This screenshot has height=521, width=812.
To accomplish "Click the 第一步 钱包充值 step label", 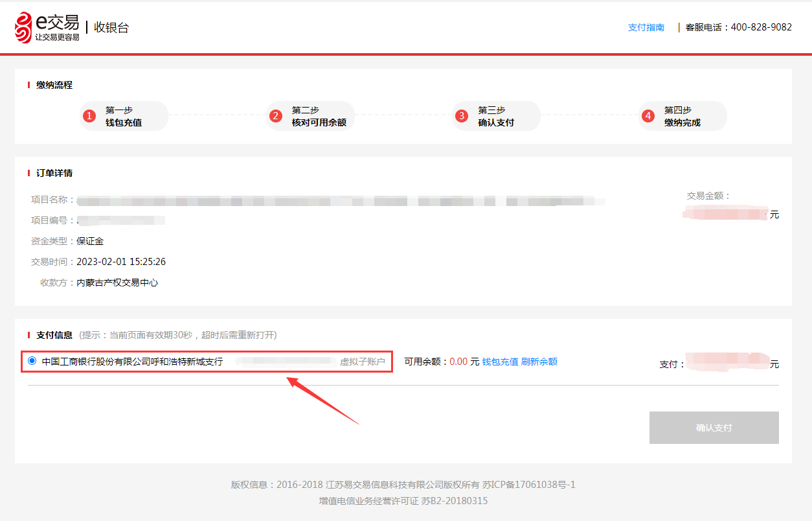I will (x=124, y=116).
